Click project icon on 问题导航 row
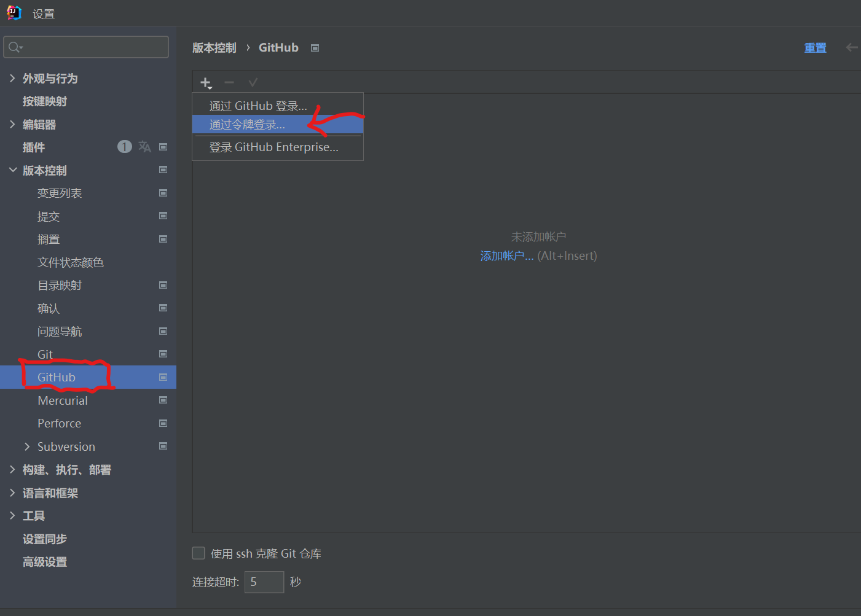The image size is (861, 616). click(163, 331)
